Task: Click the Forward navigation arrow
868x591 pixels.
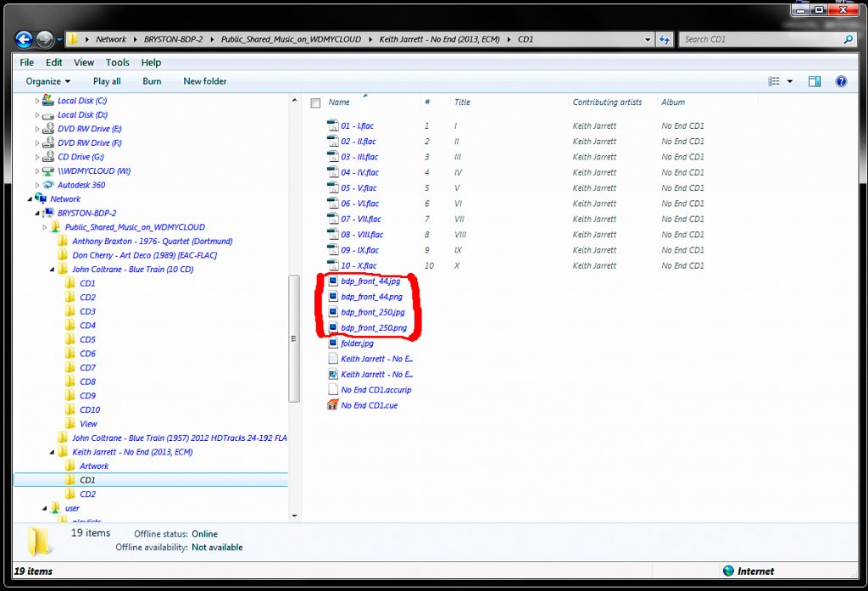Action: 45,39
